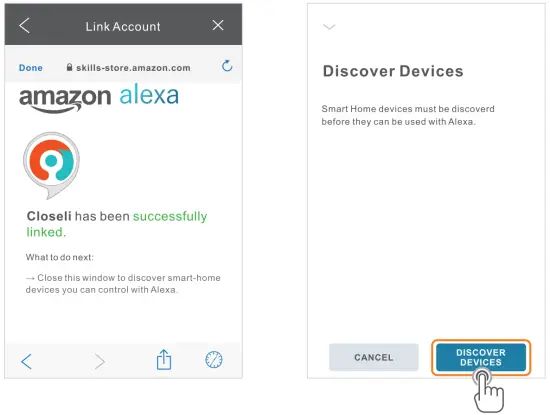This screenshot has height=415, width=550.
Task: Click the 'What to do next' text
Action: (x=60, y=257)
